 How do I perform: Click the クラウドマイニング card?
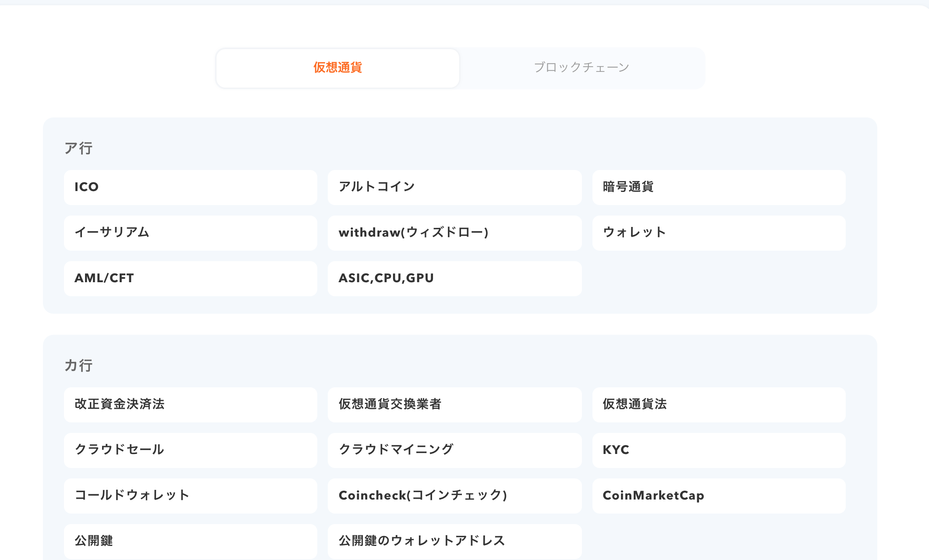[x=454, y=450]
